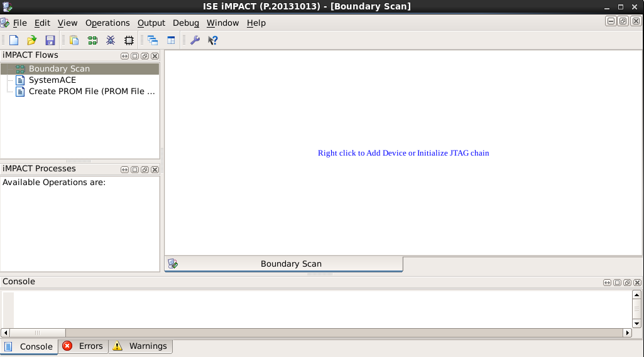The width and height of the screenshot is (644, 357).
Task: Maximize the Console panel
Action: (x=618, y=282)
